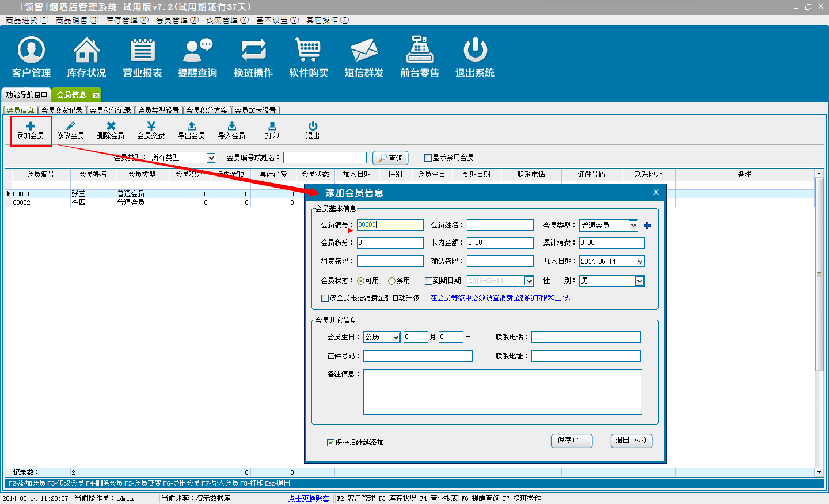829x504 pixels.
Task: Click the 点击更换账套 link
Action: (309, 498)
